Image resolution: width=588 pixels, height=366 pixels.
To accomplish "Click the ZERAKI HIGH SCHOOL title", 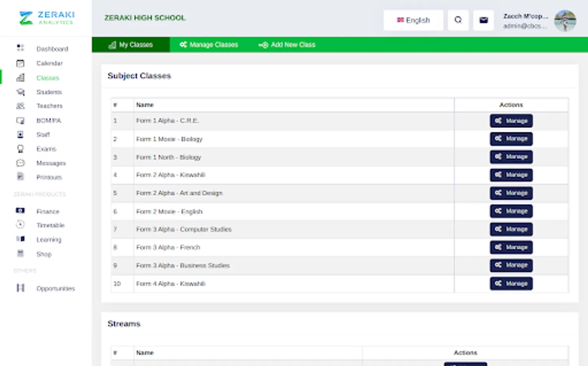I will click(x=144, y=18).
